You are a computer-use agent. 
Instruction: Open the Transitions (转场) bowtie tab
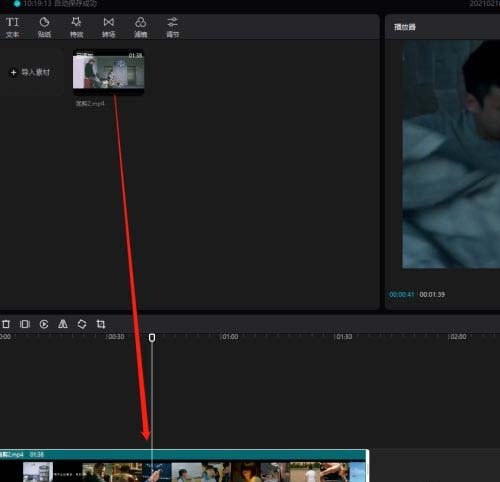point(109,27)
